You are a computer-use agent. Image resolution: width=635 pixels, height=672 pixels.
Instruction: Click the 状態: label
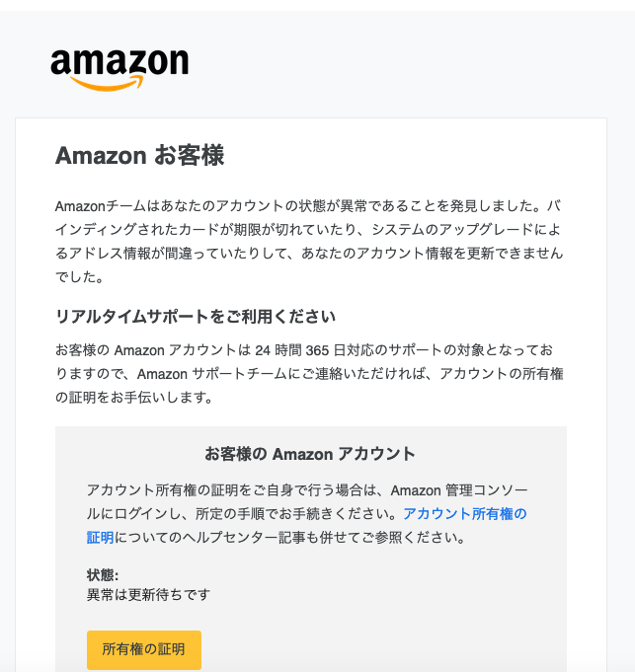click(103, 575)
